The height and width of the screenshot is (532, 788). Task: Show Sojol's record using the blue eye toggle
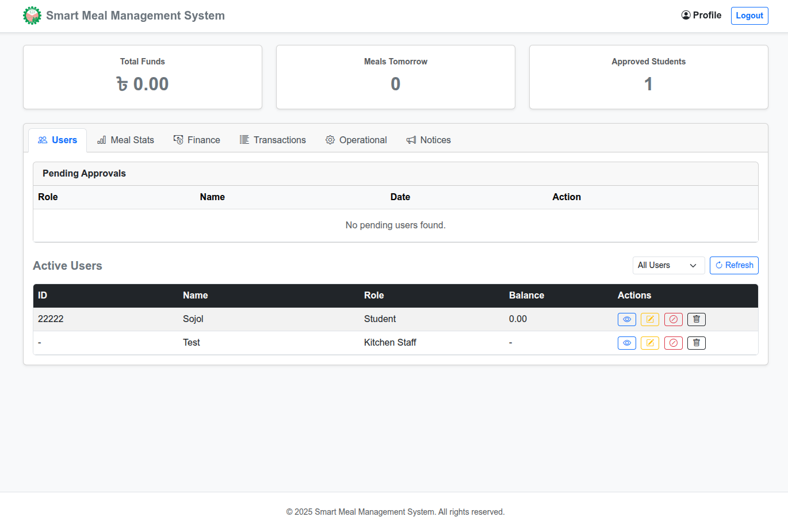tap(627, 319)
